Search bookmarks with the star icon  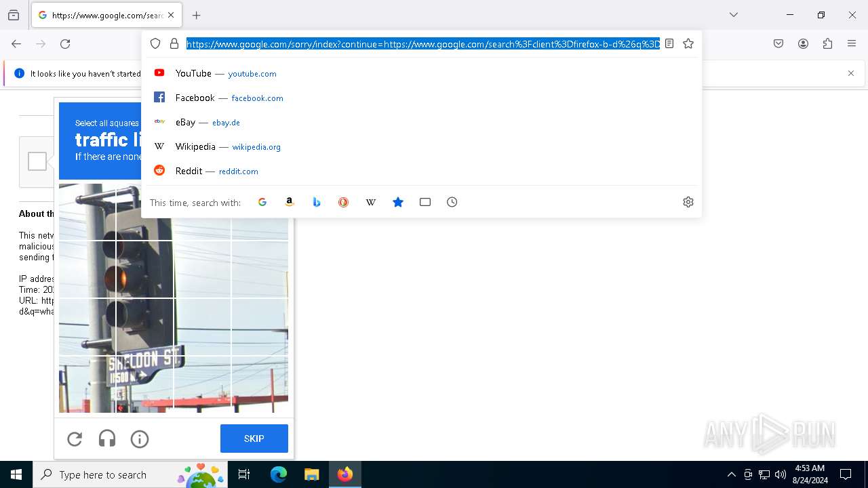pyautogui.click(x=398, y=202)
